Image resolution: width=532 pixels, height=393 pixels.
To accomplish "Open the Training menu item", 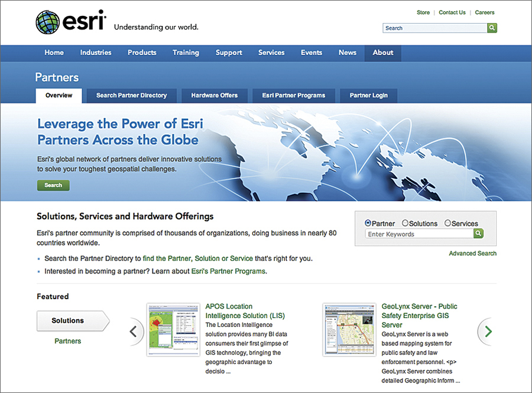I will pyautogui.click(x=186, y=53).
